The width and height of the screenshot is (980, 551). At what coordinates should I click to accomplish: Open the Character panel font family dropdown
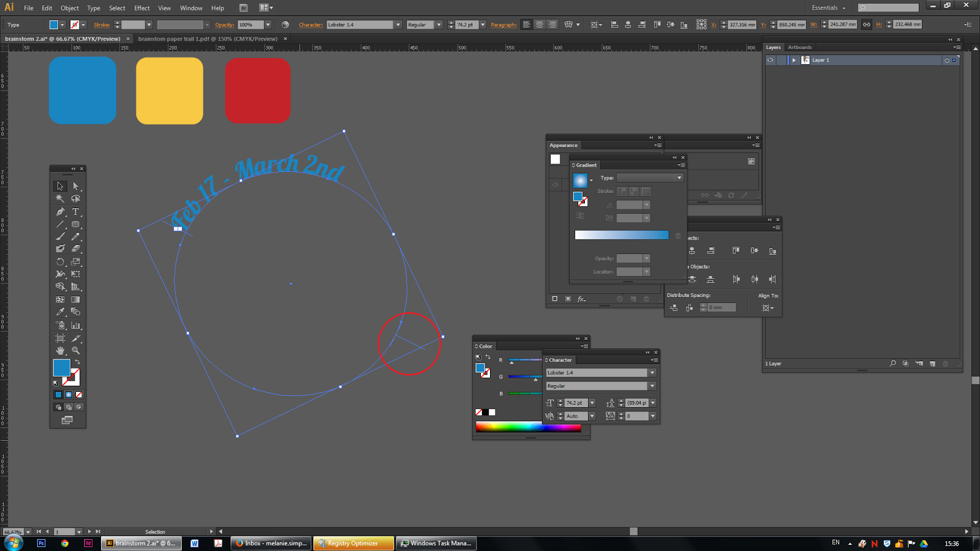pyautogui.click(x=652, y=373)
